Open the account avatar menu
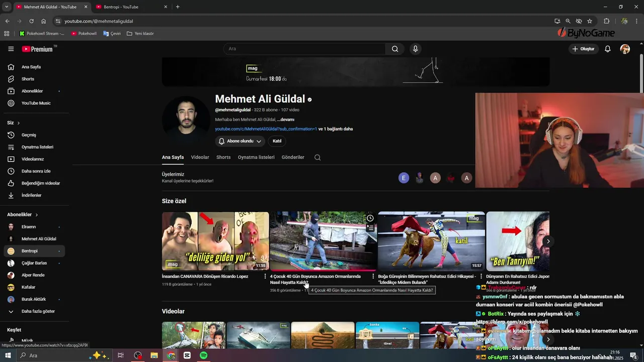644x362 pixels. click(625, 49)
